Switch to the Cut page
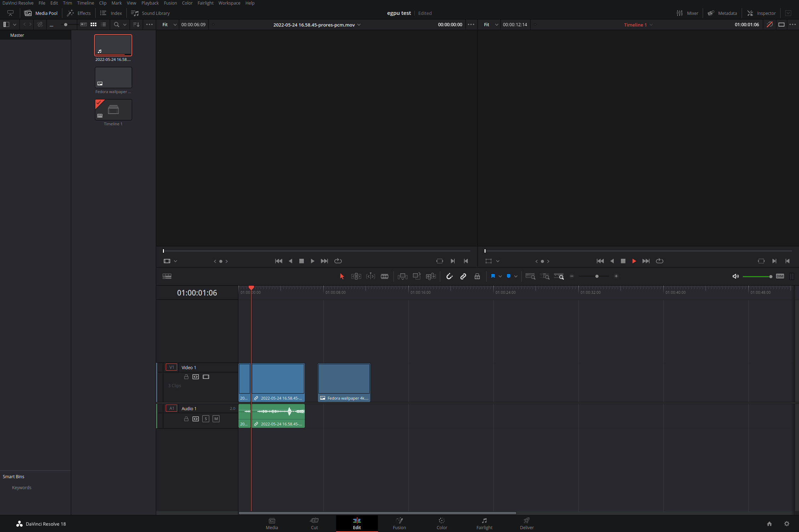The width and height of the screenshot is (799, 532). click(x=314, y=524)
